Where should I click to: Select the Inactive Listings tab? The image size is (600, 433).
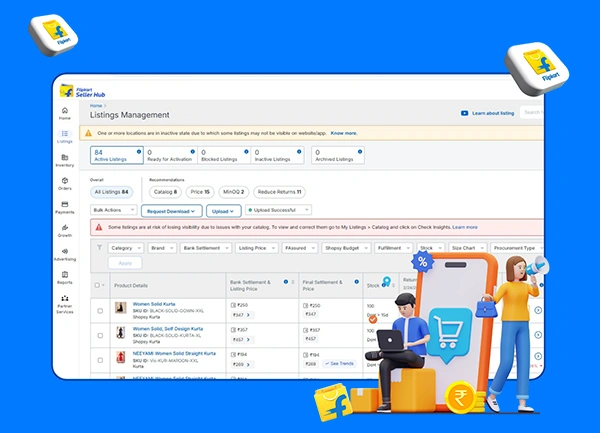[277, 155]
